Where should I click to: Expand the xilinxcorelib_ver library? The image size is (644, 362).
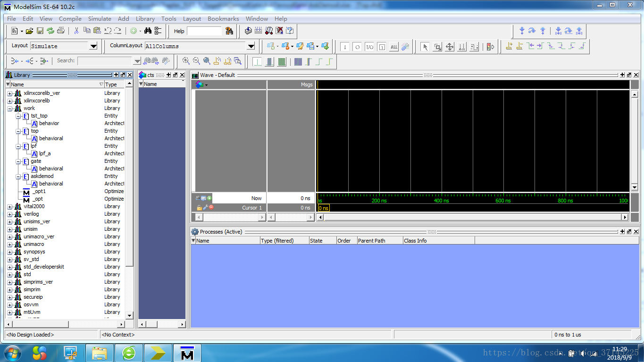(x=10, y=93)
